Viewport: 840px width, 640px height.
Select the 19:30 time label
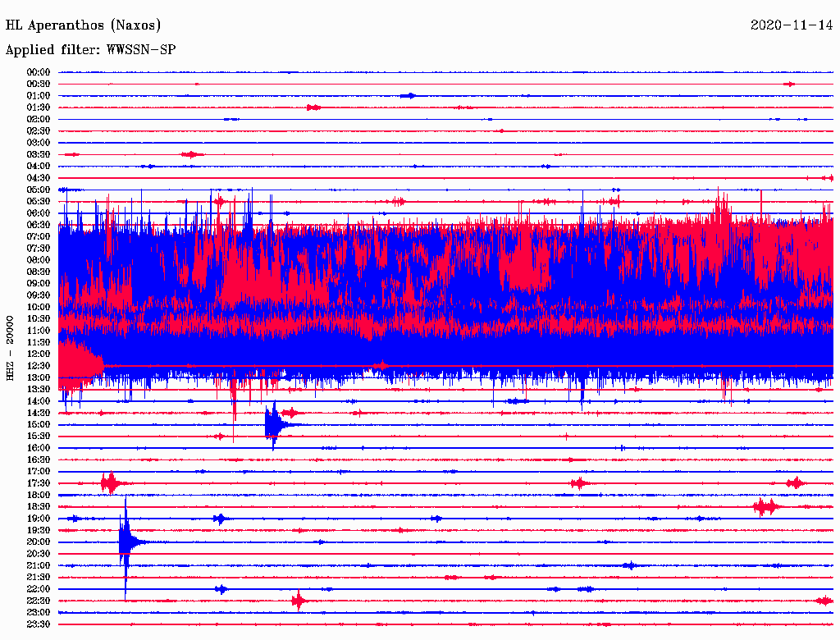(x=39, y=531)
